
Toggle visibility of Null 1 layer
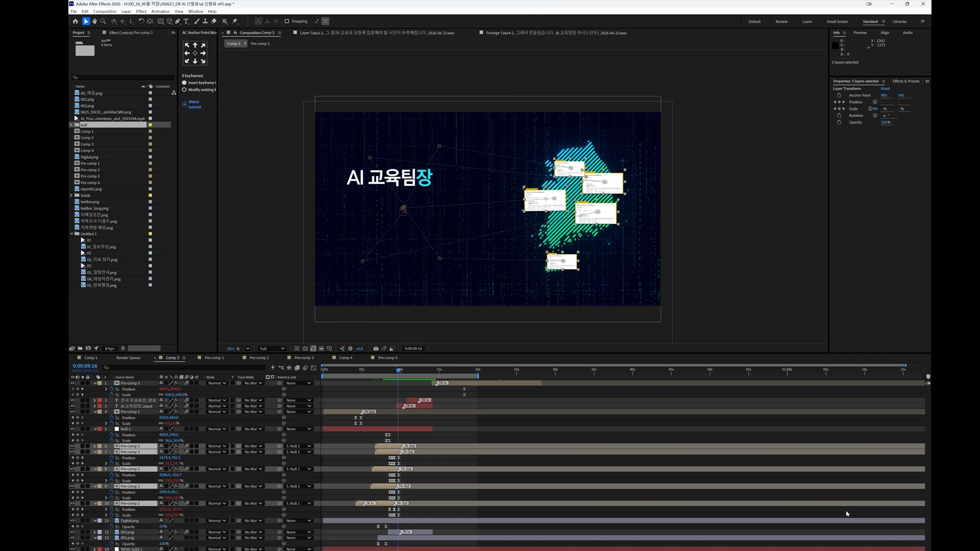point(72,429)
